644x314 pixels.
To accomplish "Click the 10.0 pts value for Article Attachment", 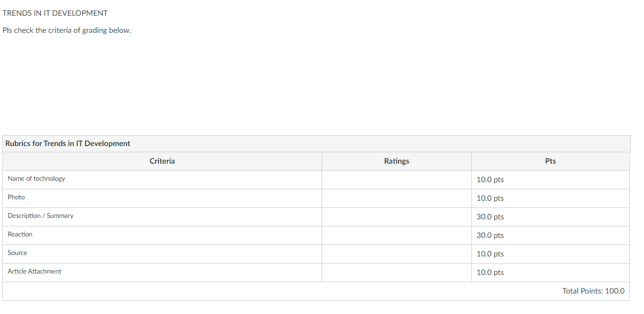I will click(x=490, y=273).
